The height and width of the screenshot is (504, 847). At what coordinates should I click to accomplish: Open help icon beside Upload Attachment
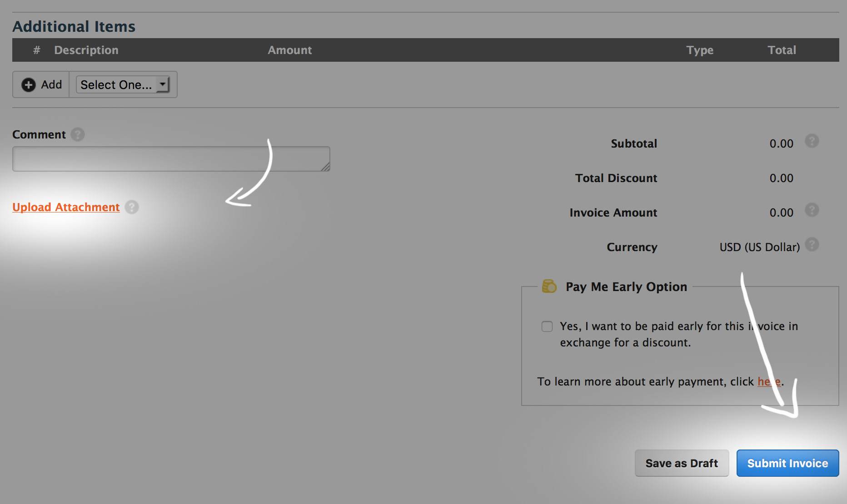click(132, 207)
